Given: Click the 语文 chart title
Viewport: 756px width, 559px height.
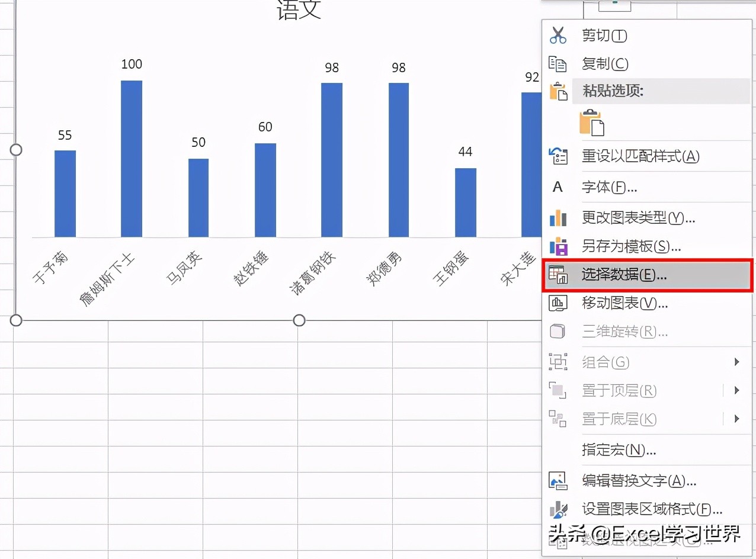Looking at the screenshot, I should click(x=299, y=9).
